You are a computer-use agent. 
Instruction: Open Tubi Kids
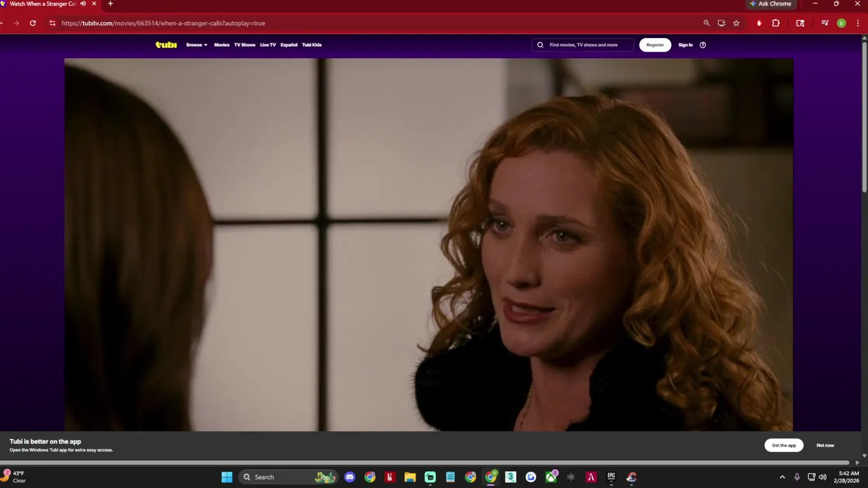(x=312, y=45)
